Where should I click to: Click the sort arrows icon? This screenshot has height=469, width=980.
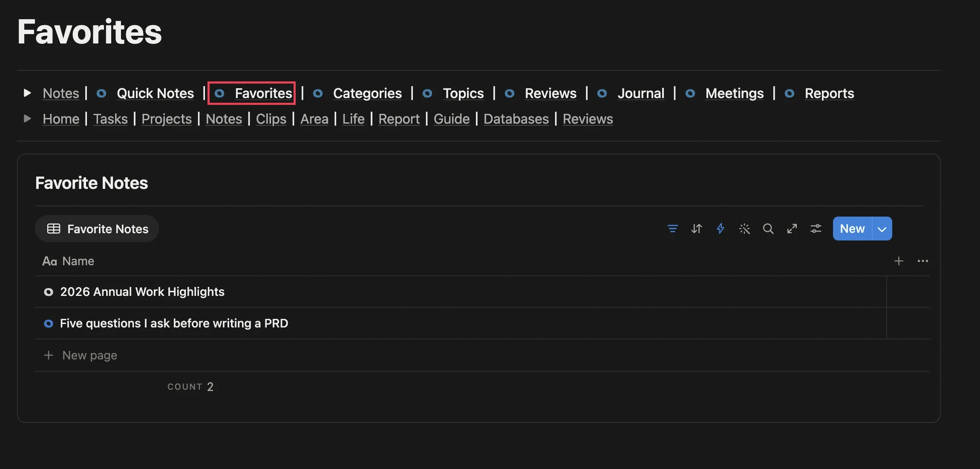click(x=696, y=229)
